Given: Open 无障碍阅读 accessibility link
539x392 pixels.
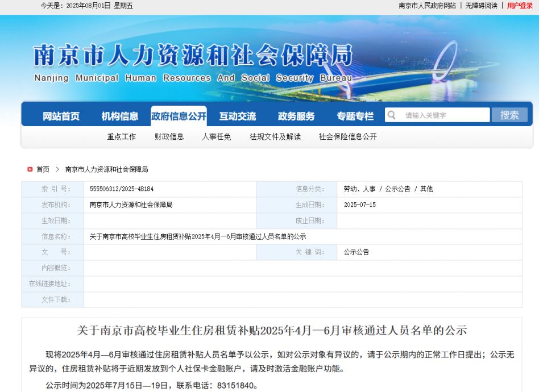Looking at the screenshot, I should pos(481,6).
